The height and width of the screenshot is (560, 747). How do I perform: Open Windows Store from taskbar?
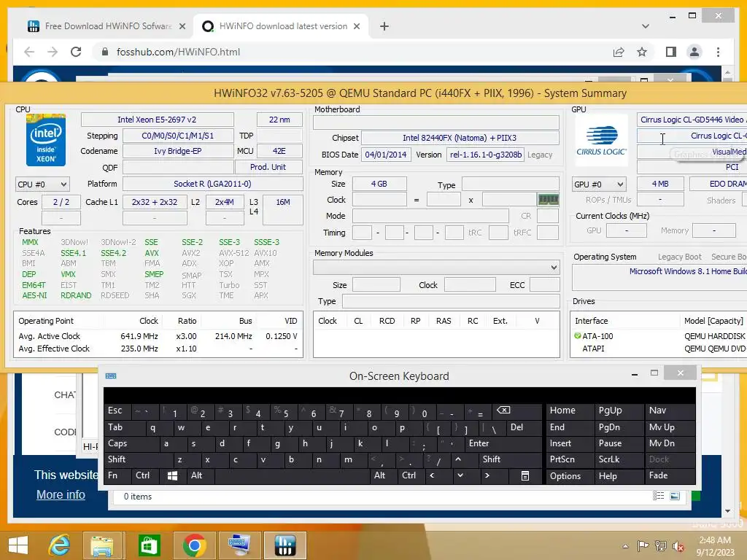tap(149, 545)
